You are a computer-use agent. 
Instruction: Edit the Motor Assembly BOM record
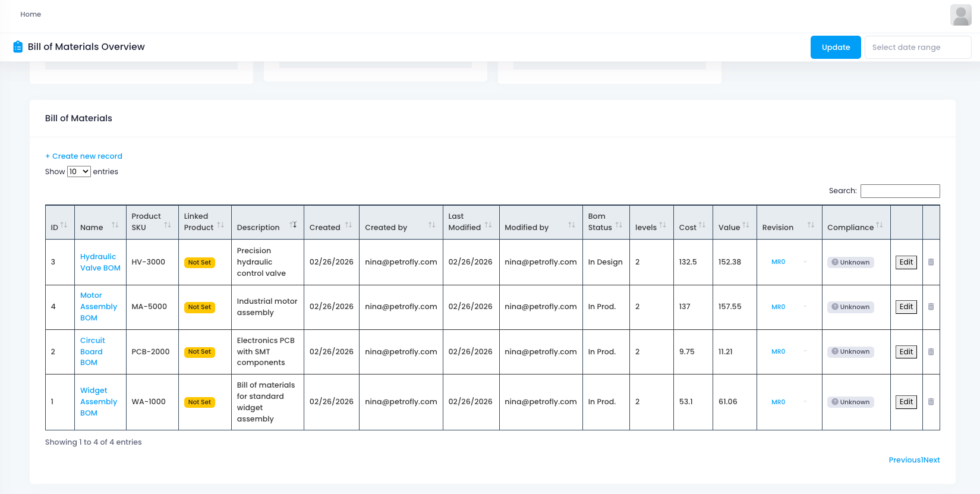coord(906,307)
